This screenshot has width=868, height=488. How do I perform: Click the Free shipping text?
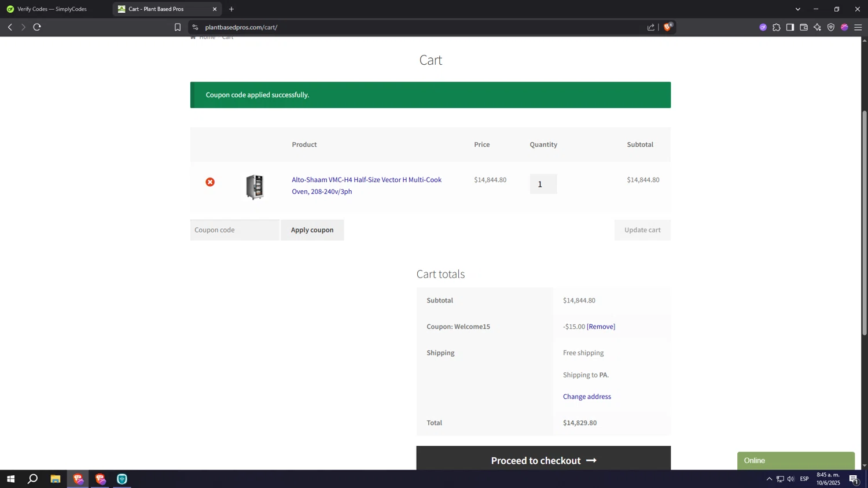coord(583,353)
